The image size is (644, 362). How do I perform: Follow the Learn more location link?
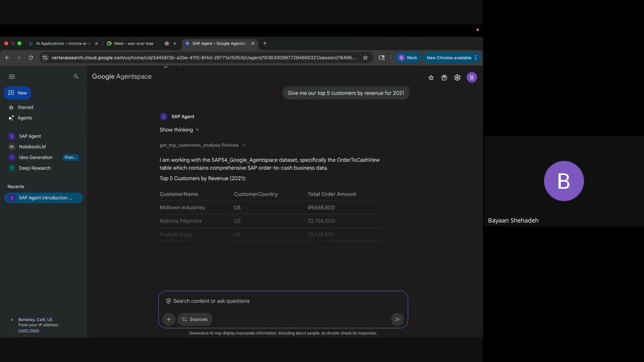(x=29, y=330)
